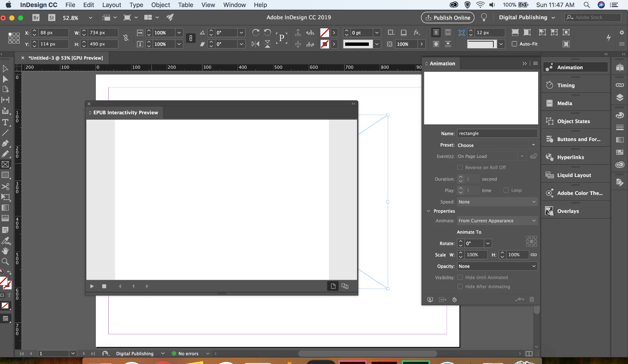The height and width of the screenshot is (364, 628).
Task: Open the Rotate angle dropdown in Animation
Action: (x=488, y=243)
